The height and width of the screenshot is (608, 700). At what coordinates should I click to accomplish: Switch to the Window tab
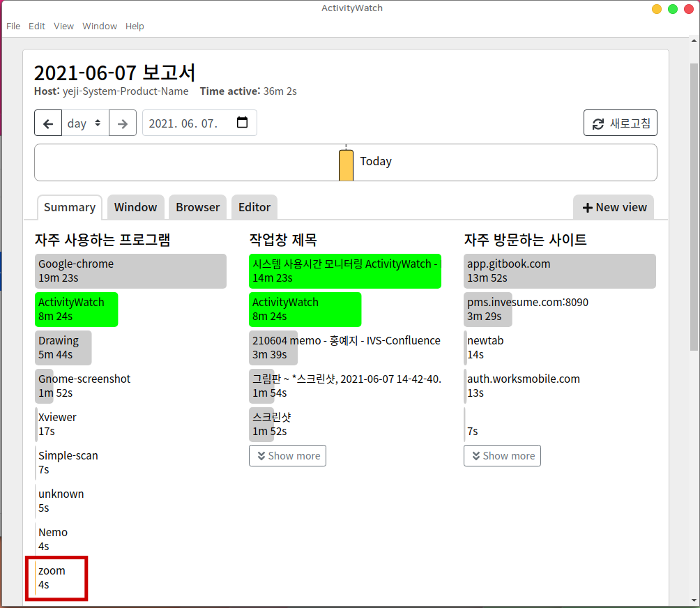(135, 207)
